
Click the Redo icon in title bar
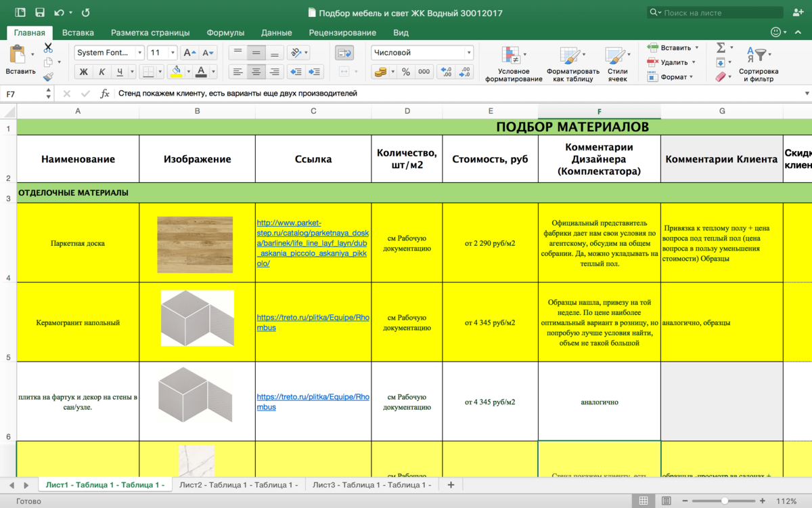(x=85, y=12)
